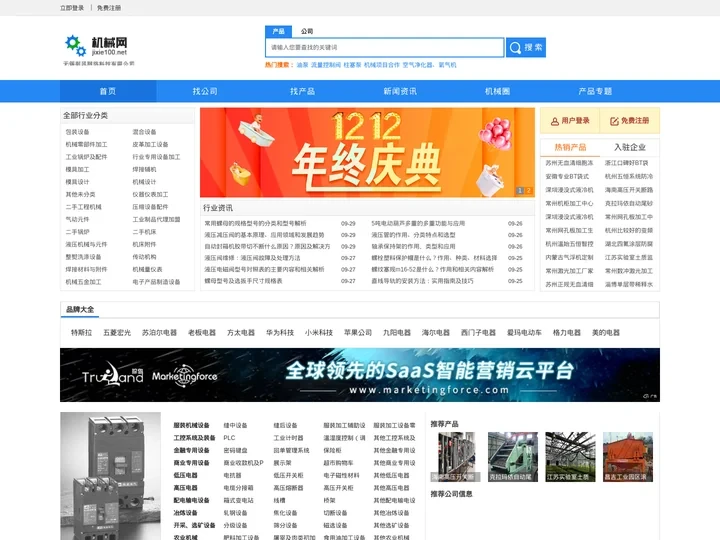Screen dimensions: 720x540
Task: Click hot search keyword 机械项目合作
Action: coord(382,65)
